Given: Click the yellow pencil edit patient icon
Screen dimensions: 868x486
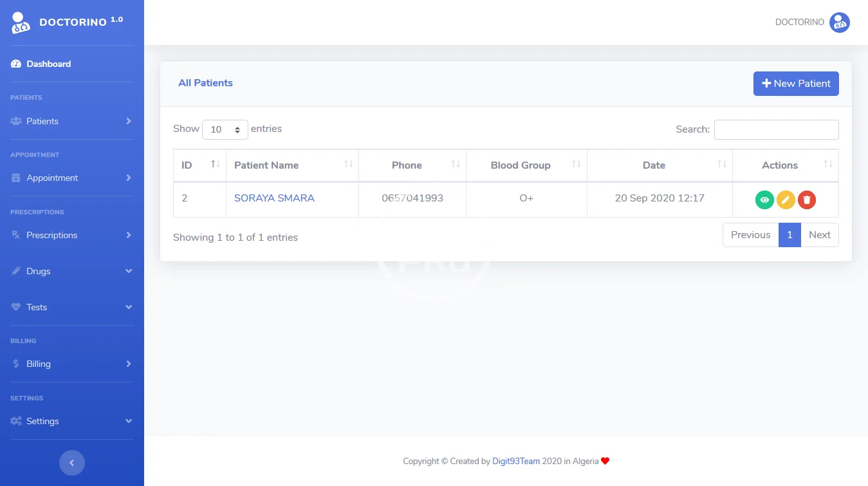Looking at the screenshot, I should point(786,200).
